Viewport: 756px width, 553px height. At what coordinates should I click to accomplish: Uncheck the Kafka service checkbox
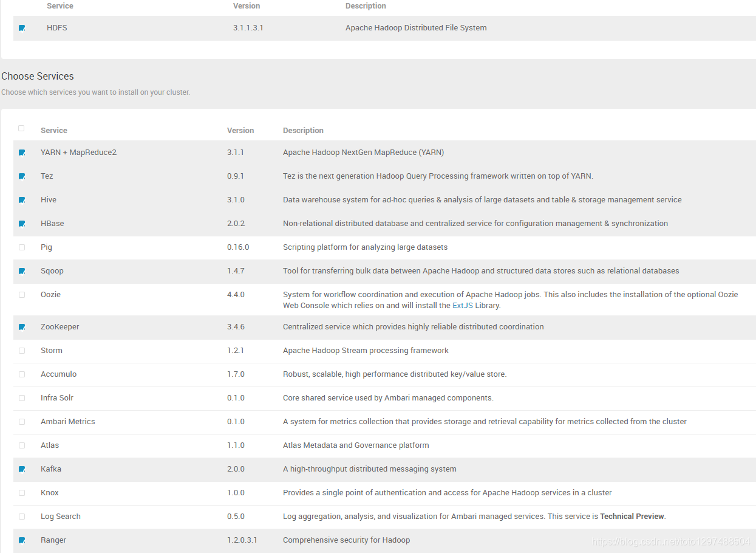pos(22,469)
